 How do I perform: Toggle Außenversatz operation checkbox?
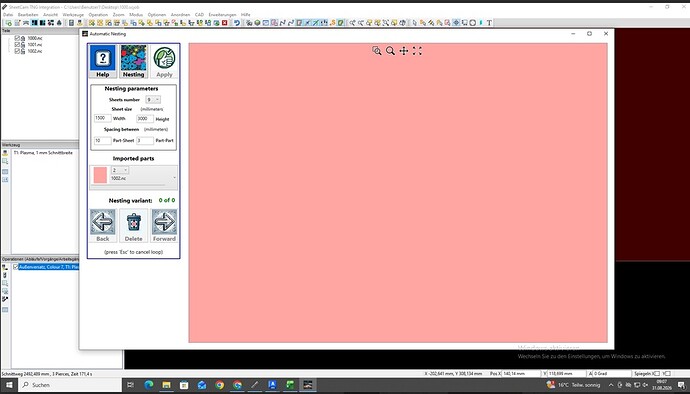(x=15, y=267)
